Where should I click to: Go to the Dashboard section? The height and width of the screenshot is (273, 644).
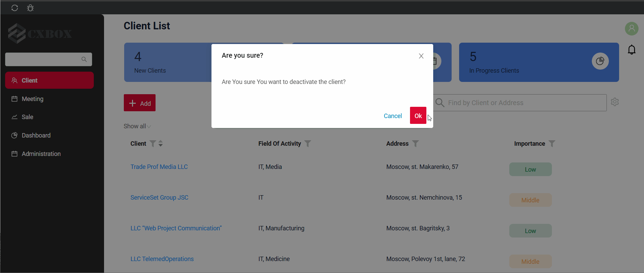click(x=36, y=135)
